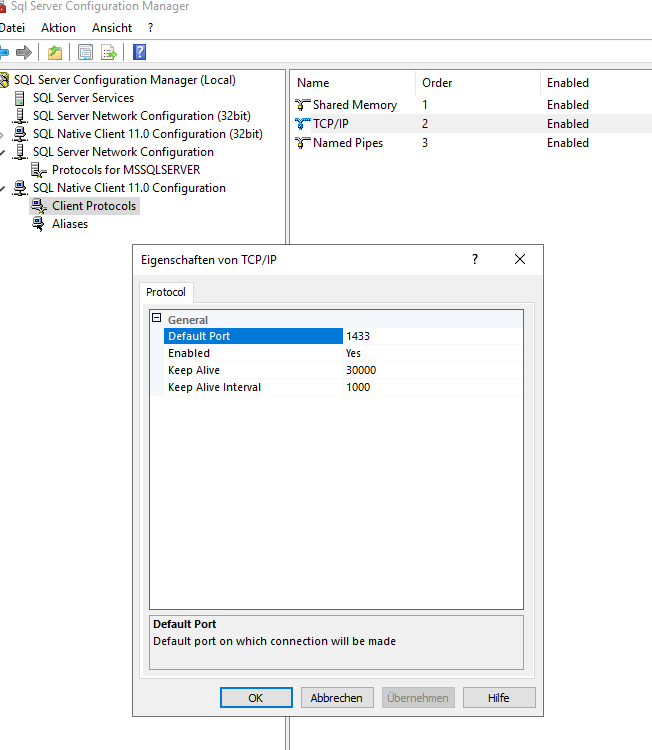Open the Aktion menu
The height and width of the screenshot is (750, 652).
pos(58,28)
